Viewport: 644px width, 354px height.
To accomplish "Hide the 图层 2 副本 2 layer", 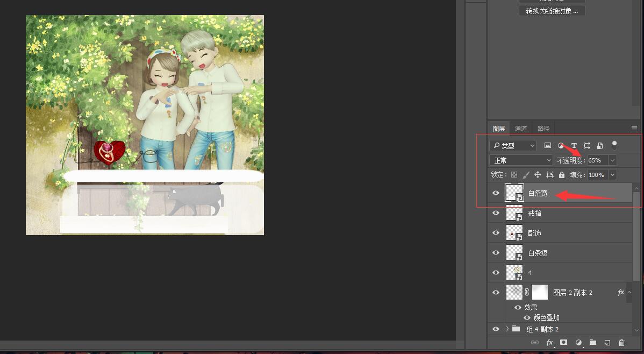I will (x=496, y=292).
